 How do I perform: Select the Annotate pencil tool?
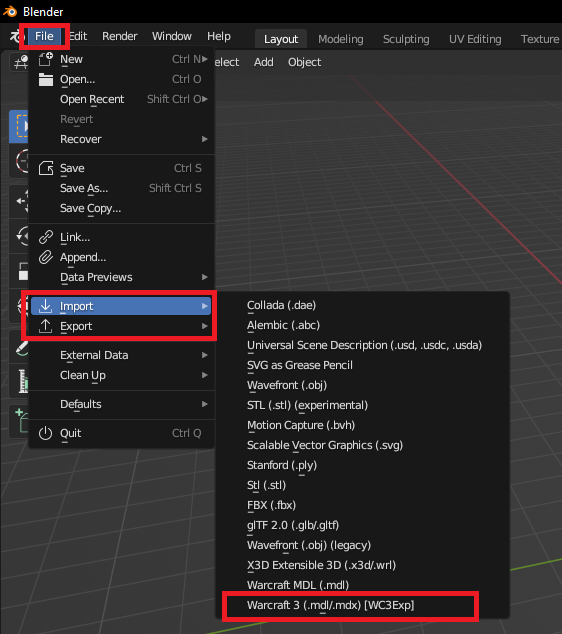19,347
